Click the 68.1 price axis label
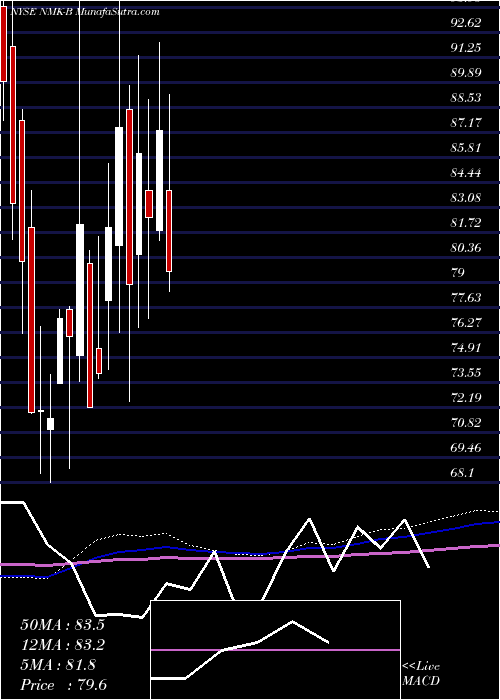The height and width of the screenshot is (700, 500). coord(462,472)
